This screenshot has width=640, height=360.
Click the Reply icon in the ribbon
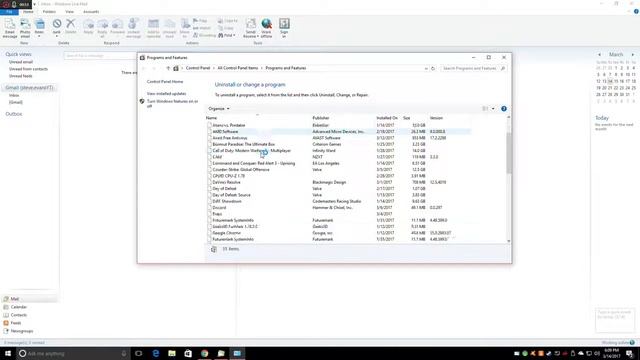coord(89,24)
